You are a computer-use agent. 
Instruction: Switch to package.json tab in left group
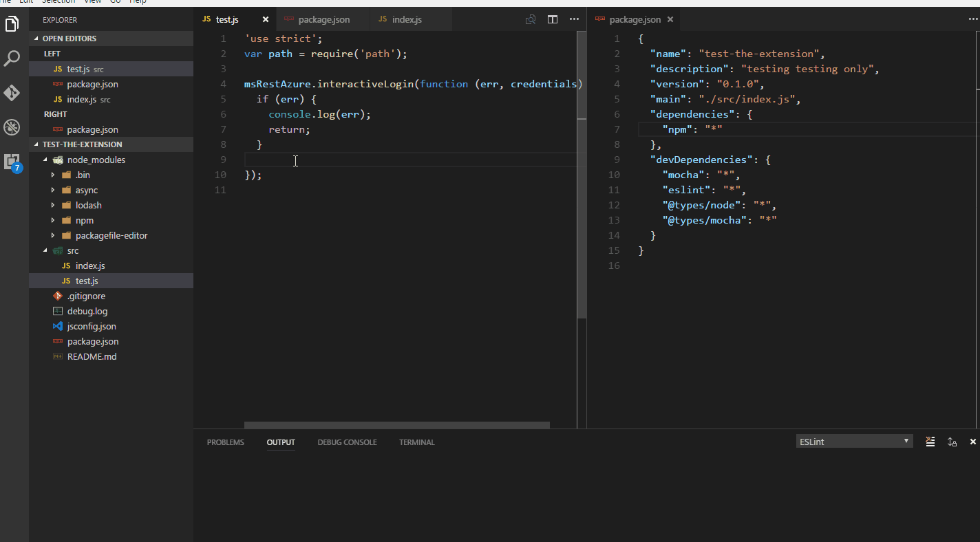coord(324,19)
